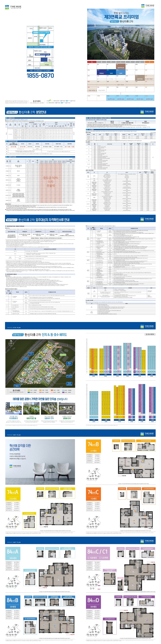
Task: Click the 84㎡D floor plan drawing
Action: pos(137,622)
